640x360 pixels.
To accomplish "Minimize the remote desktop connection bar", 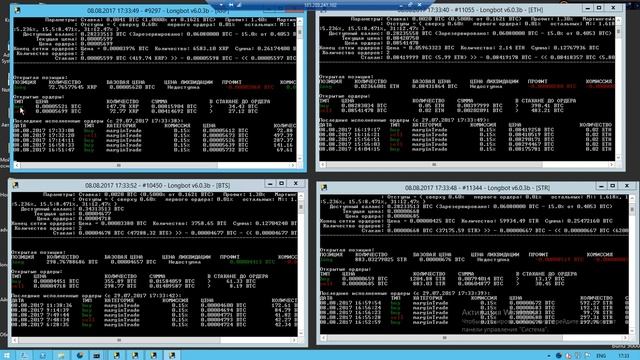I will pos(401,5).
